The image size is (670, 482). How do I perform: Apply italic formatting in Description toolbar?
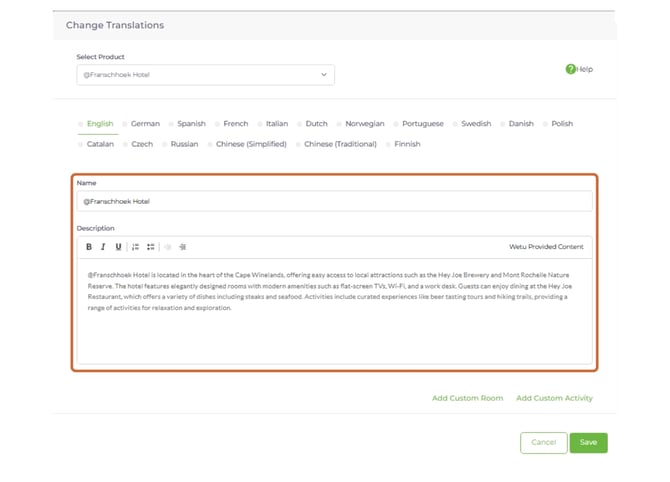click(x=103, y=247)
